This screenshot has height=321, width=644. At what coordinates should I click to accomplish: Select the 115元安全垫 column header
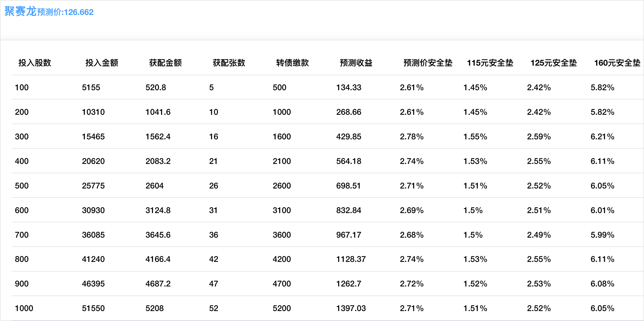490,63
